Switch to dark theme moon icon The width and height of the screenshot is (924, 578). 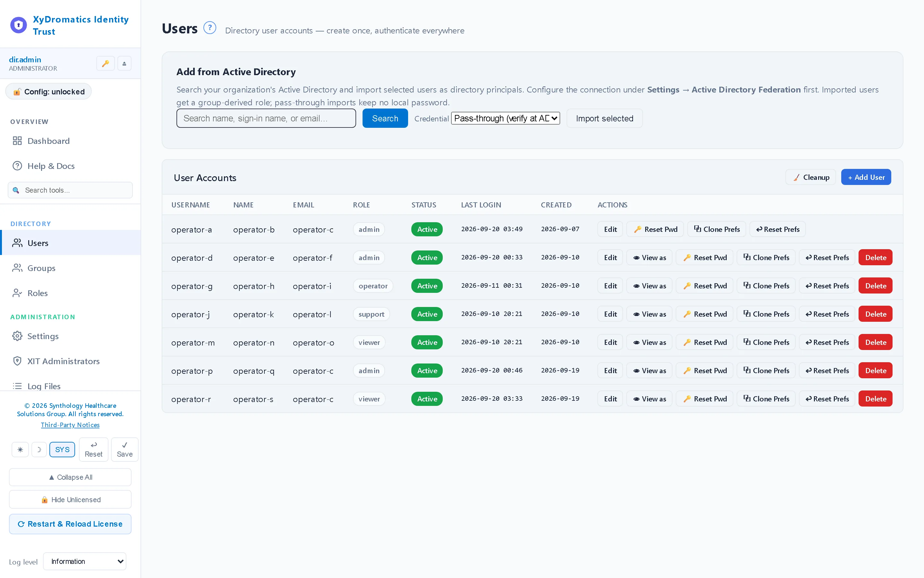point(39,450)
